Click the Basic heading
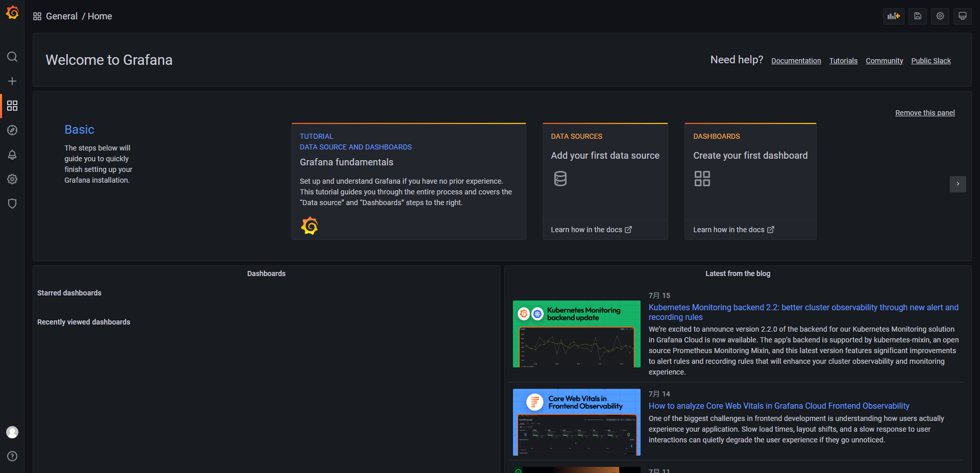This screenshot has width=980, height=473. point(80,130)
